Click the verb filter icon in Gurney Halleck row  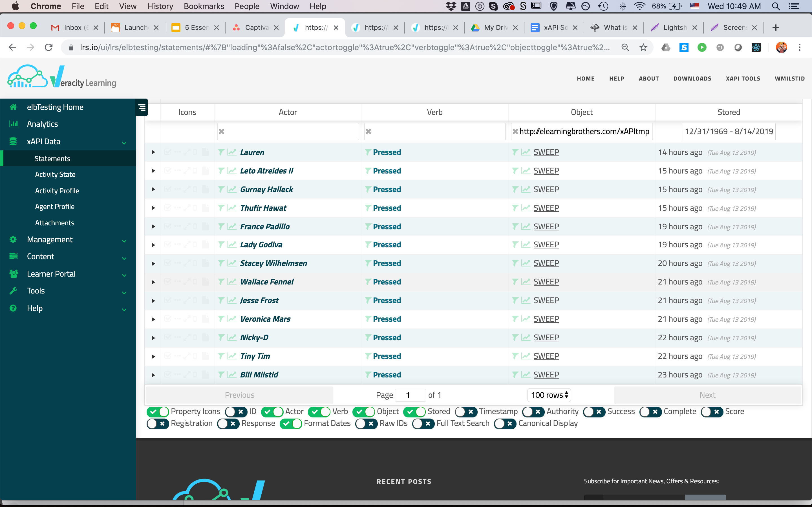[368, 190]
